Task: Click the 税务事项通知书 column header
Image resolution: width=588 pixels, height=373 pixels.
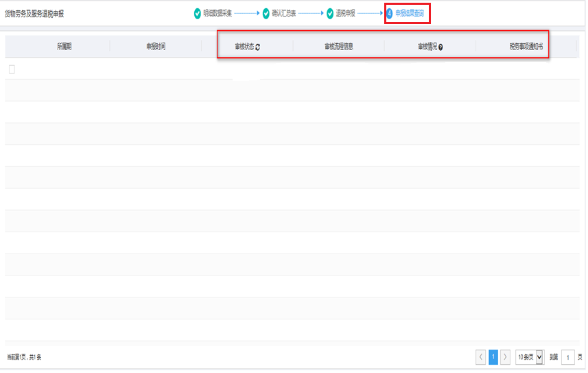Action: coord(526,47)
